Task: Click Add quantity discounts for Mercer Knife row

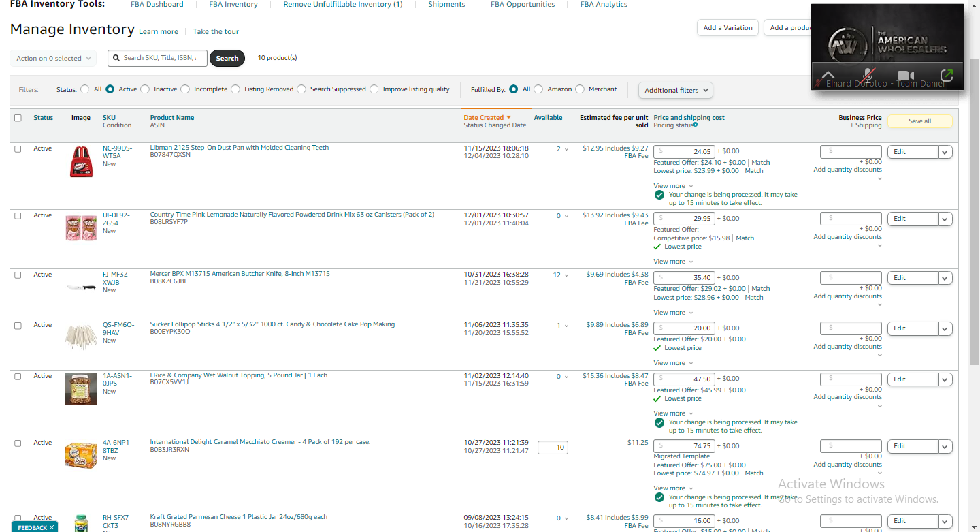Action: pos(847,296)
